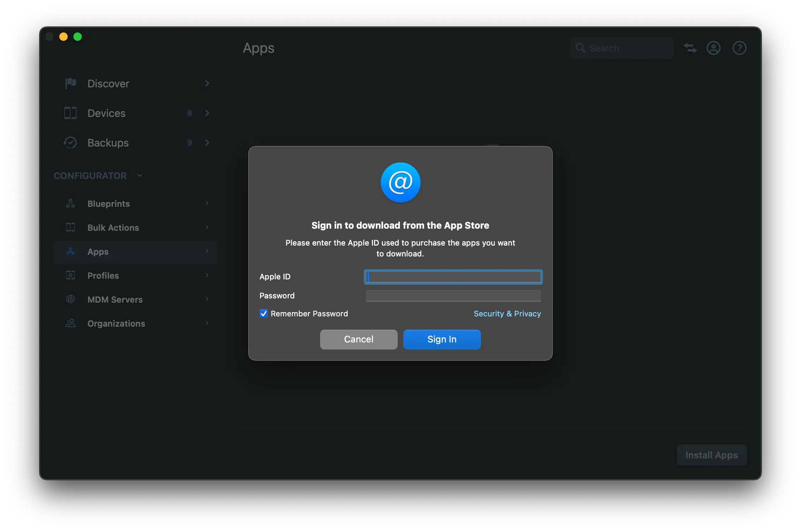Click the Devices icon in the sidebar
Image resolution: width=801 pixels, height=532 pixels.
pyautogui.click(x=70, y=113)
